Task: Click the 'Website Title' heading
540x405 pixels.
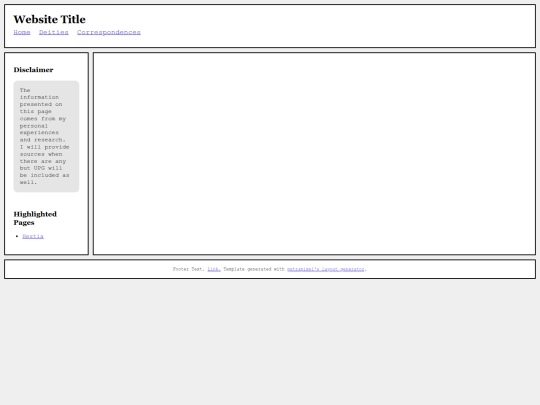Action: pos(50,19)
